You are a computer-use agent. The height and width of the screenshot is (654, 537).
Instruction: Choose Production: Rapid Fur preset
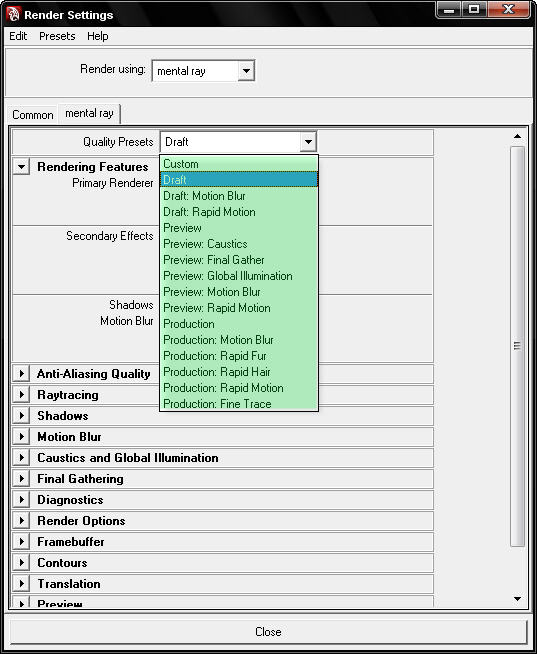click(239, 356)
